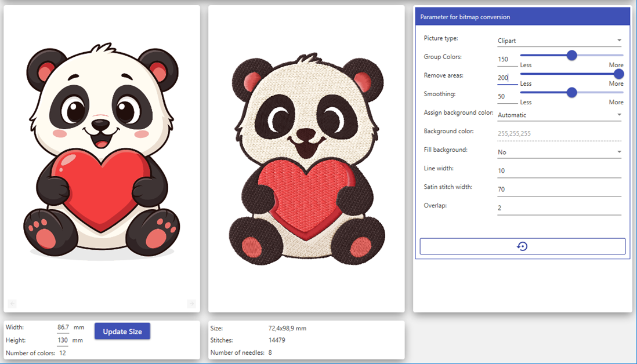Click the Remove areas slider handle

point(618,74)
